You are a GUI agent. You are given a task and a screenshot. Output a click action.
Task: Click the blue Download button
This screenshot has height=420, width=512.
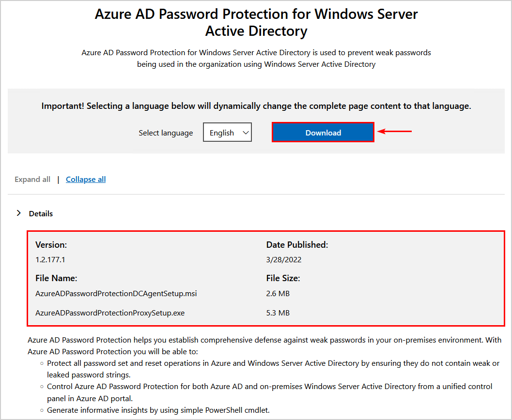point(323,133)
